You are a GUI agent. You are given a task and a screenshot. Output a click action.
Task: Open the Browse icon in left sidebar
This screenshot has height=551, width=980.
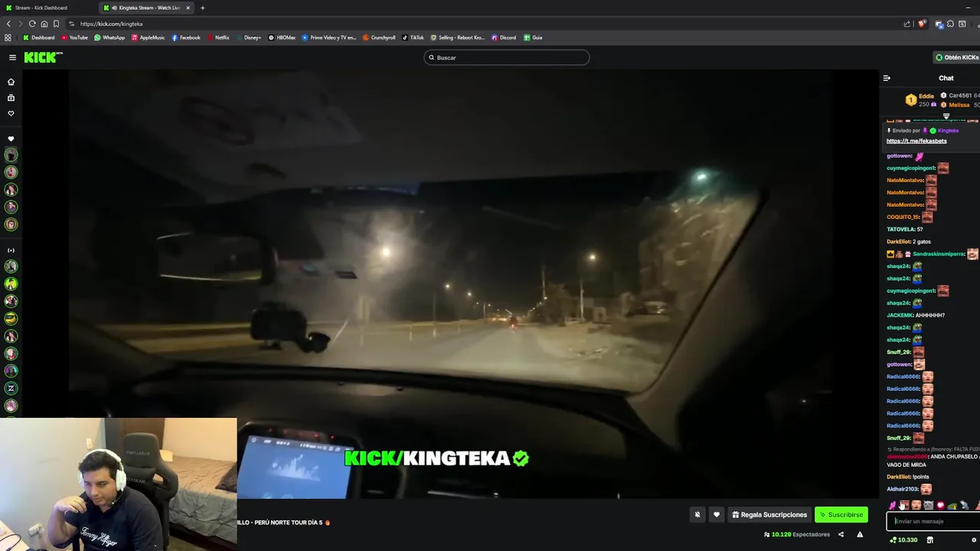(11, 98)
